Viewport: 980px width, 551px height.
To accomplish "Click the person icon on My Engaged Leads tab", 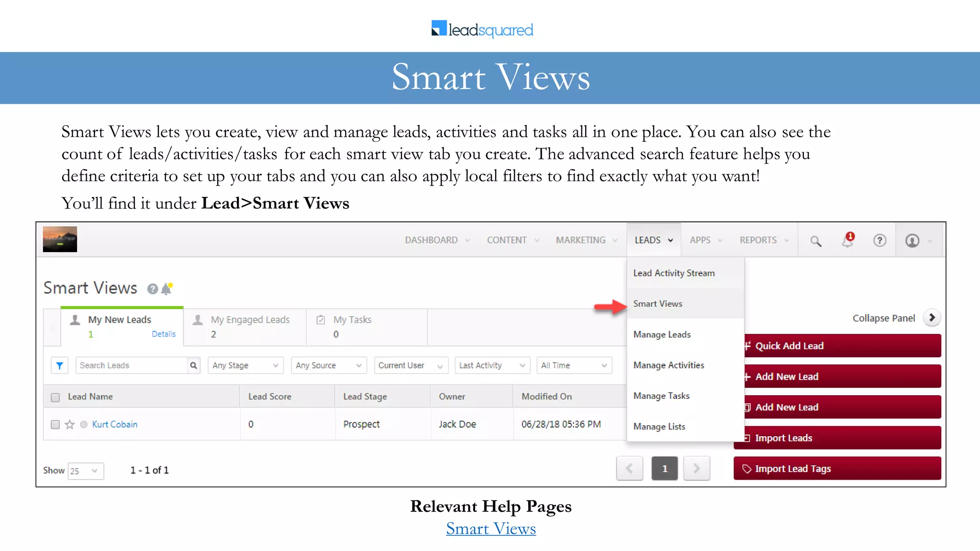I will pyautogui.click(x=197, y=320).
